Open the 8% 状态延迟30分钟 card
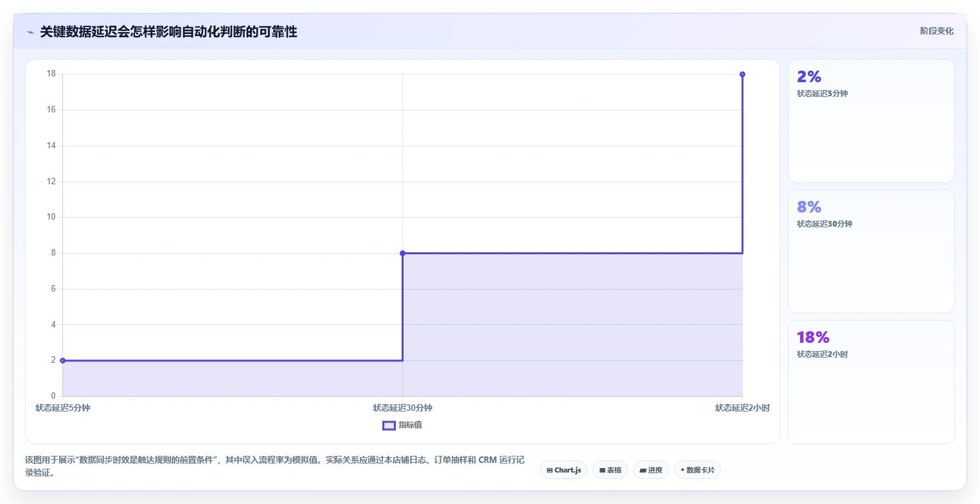 coord(871,251)
